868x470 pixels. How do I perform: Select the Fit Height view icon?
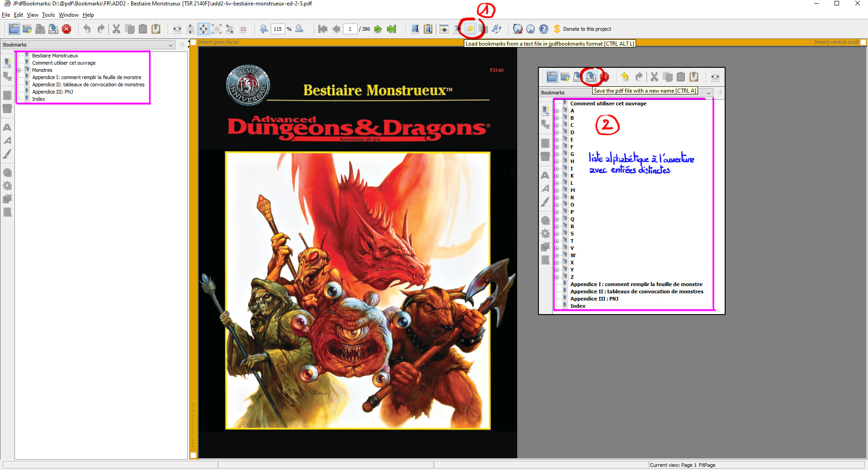click(x=190, y=29)
